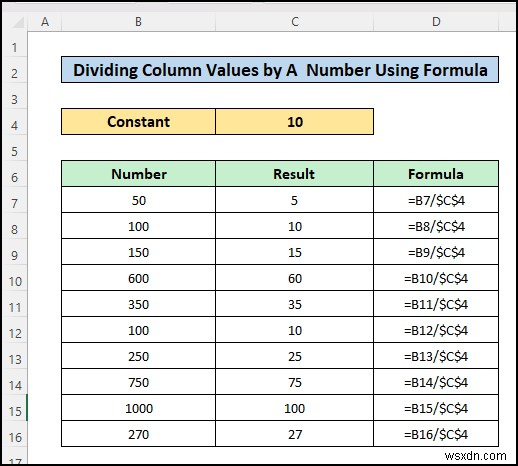Select the result cell showing 35
Viewport: 518px width, 466px height.
(x=295, y=304)
